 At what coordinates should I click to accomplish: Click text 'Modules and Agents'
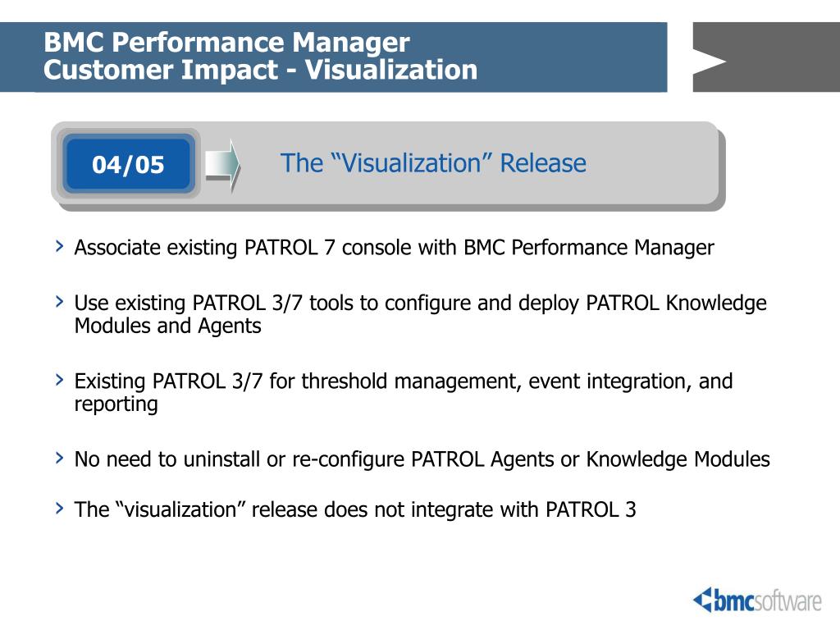point(167,326)
